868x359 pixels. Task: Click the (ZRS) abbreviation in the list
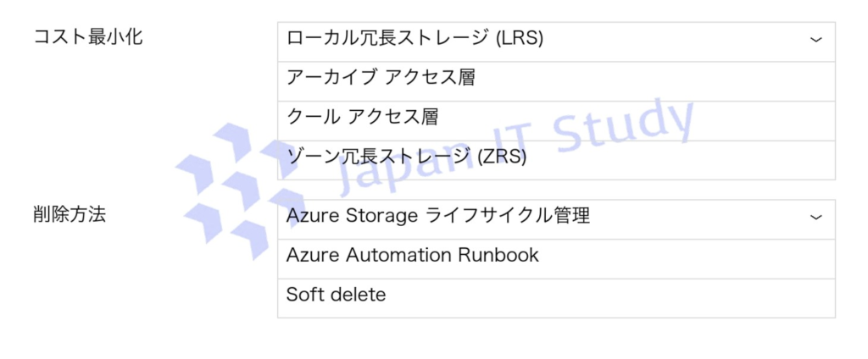click(502, 157)
